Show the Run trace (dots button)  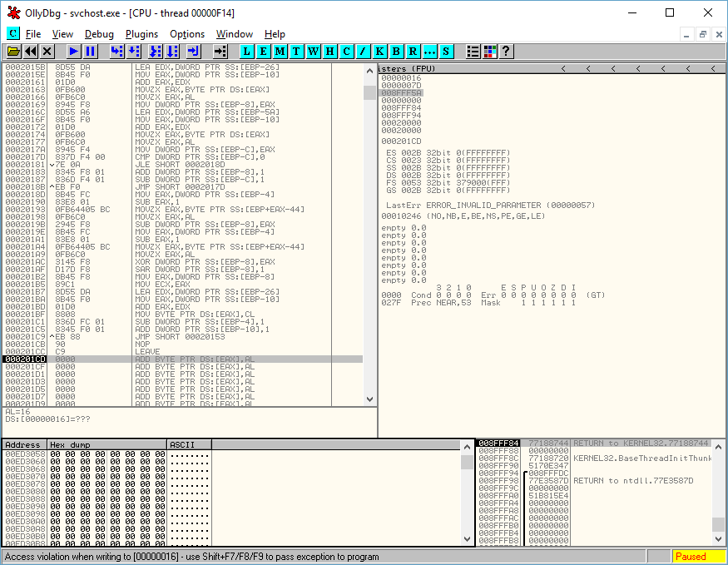pos(429,51)
